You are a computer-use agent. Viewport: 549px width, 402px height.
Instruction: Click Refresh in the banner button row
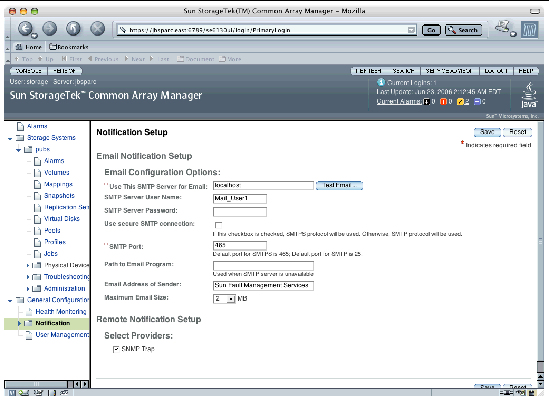point(368,71)
